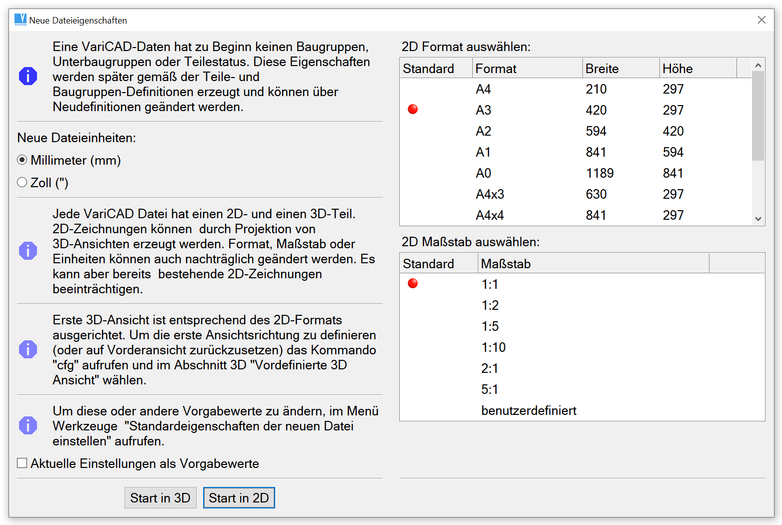
Task: Click the VariCAD app icon in title bar
Action: [x=20, y=20]
